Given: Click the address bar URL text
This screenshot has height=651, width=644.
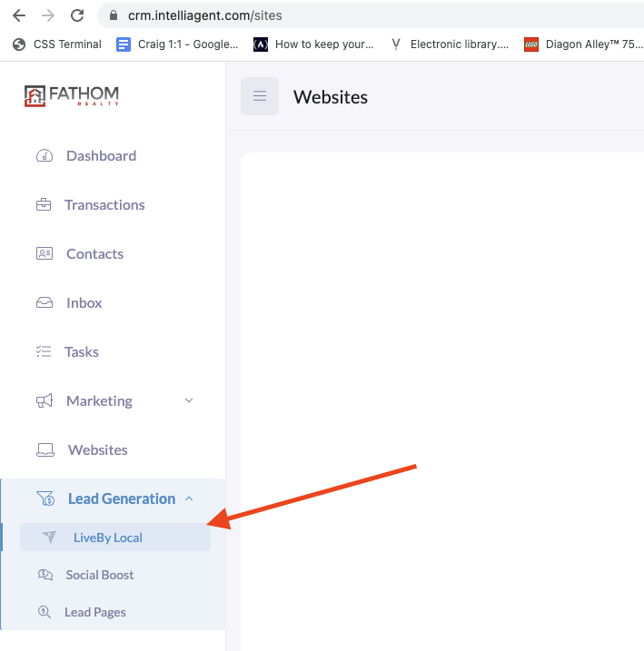Looking at the screenshot, I should [204, 15].
